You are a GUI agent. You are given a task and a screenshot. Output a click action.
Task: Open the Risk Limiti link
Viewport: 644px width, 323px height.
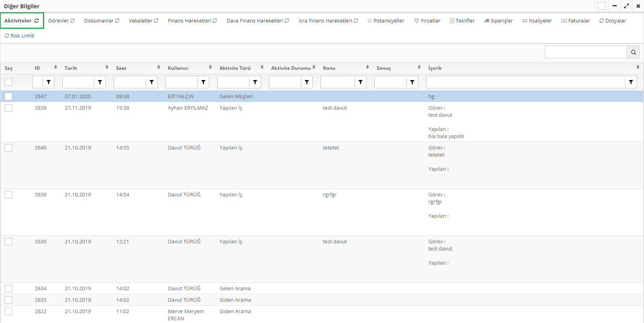[x=20, y=36]
